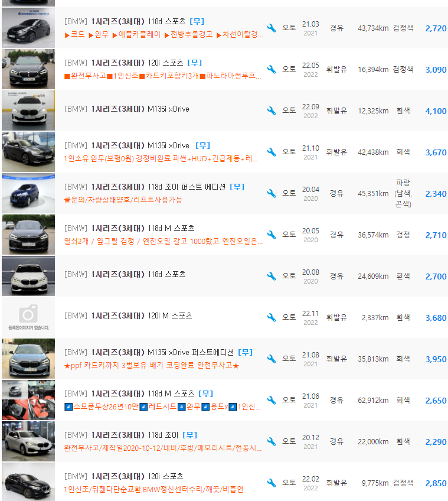This screenshot has width=448, height=501.
Task: Open listing title M135i xDrive 퍼스트에디션
Action: [x=149, y=352]
